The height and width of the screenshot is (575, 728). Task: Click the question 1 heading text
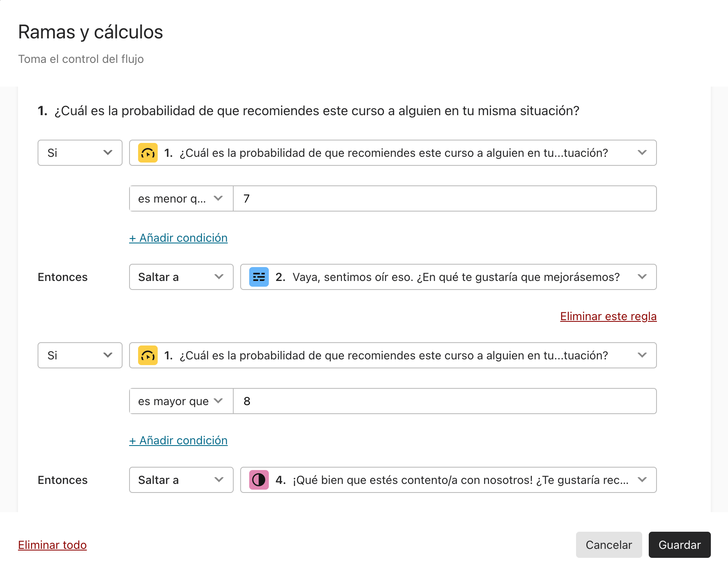pyautogui.click(x=308, y=111)
